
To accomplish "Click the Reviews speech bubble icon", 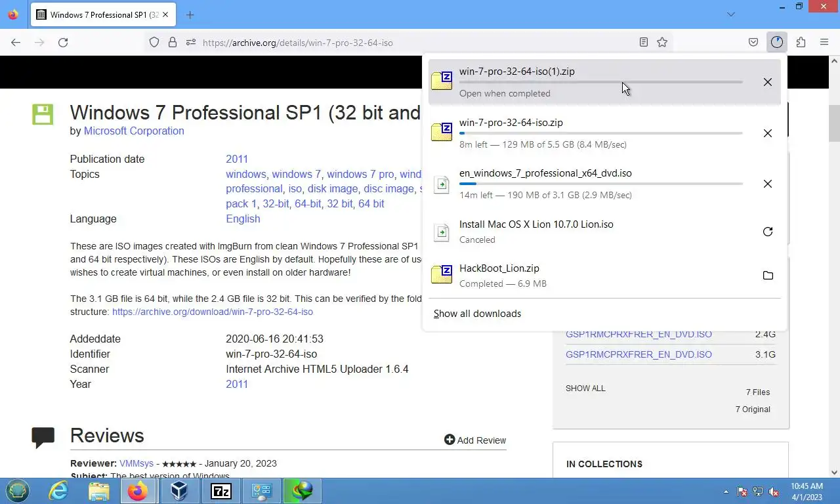I will pos(43,438).
